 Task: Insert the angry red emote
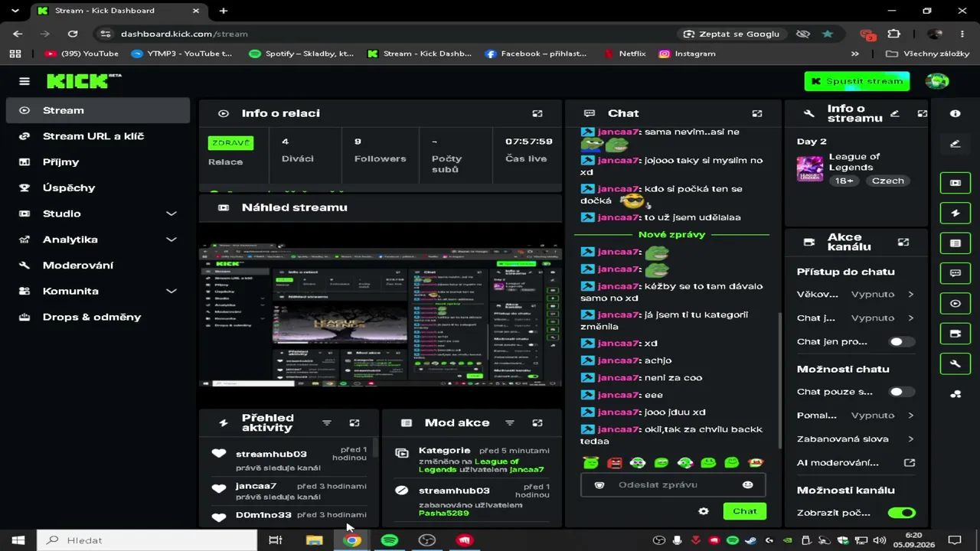click(x=614, y=462)
